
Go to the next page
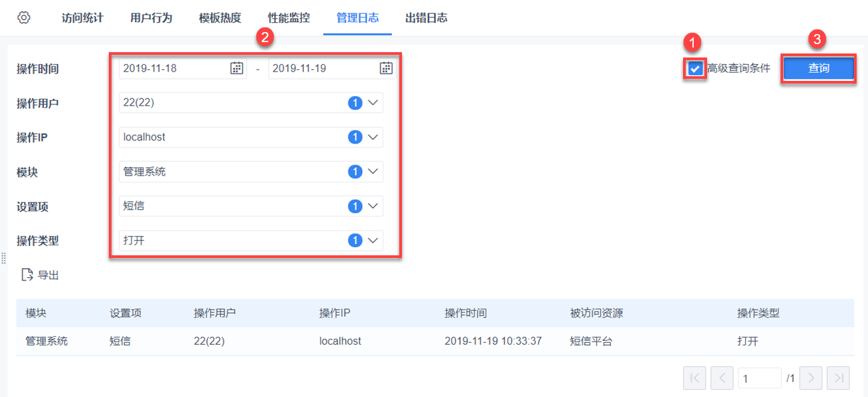tap(811, 378)
